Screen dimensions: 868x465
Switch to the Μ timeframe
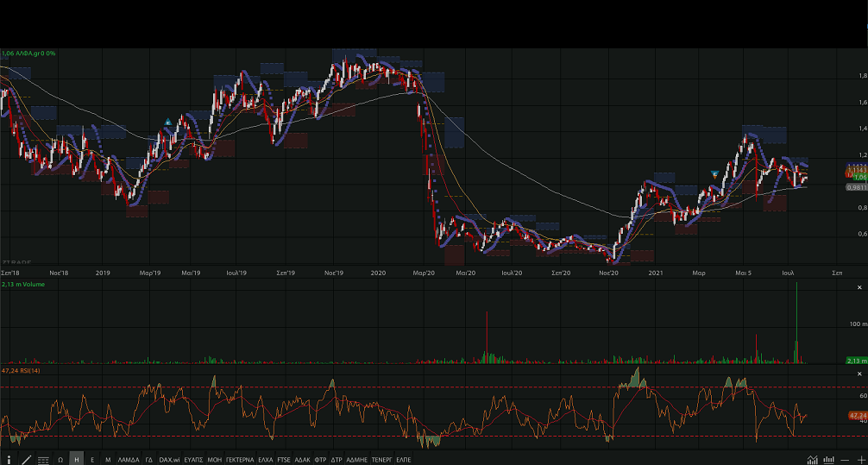coord(108,460)
